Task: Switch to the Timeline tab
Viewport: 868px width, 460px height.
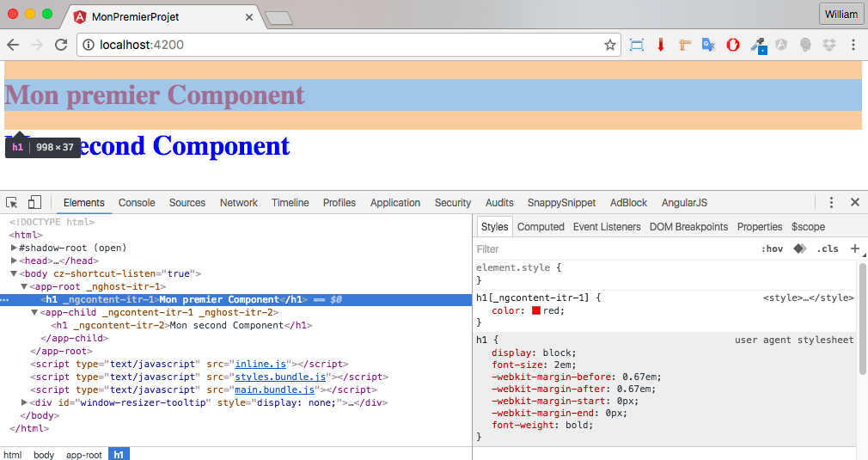Action: click(x=290, y=203)
